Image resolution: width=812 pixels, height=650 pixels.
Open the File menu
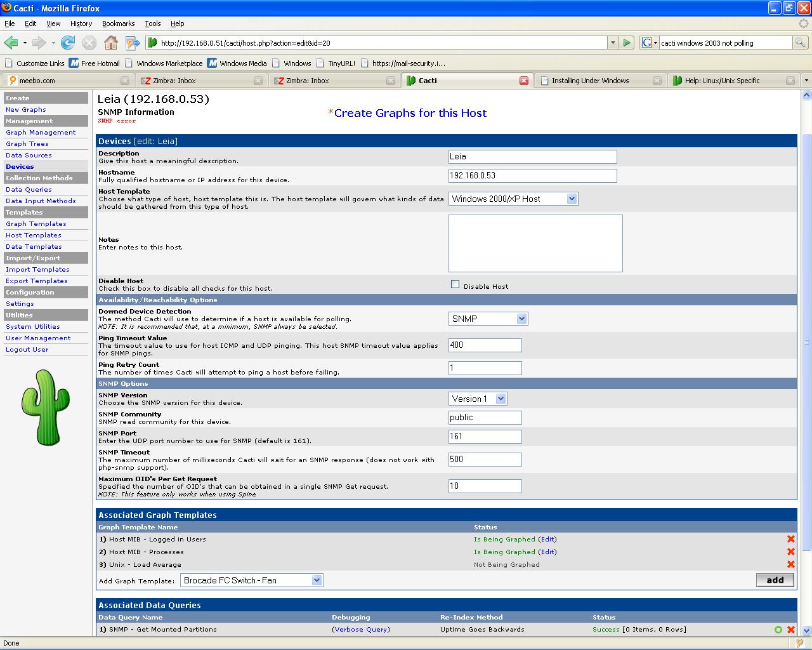pyautogui.click(x=10, y=23)
